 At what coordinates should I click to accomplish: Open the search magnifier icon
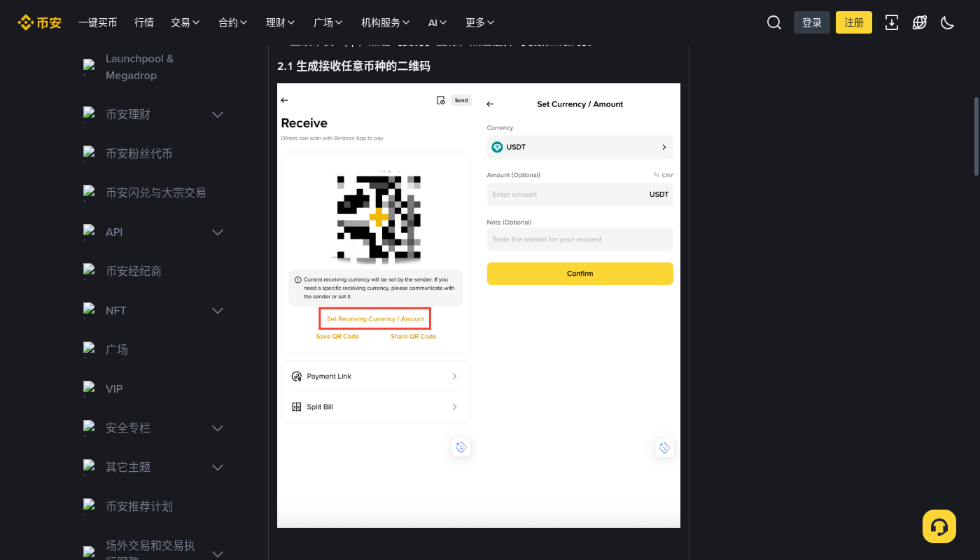click(774, 22)
